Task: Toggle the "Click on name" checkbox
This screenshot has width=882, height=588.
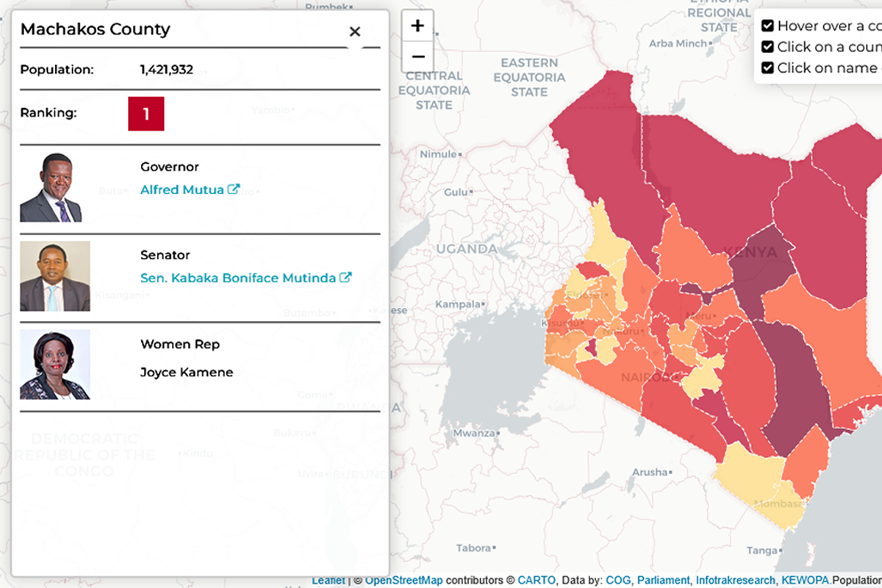Action: click(x=767, y=67)
